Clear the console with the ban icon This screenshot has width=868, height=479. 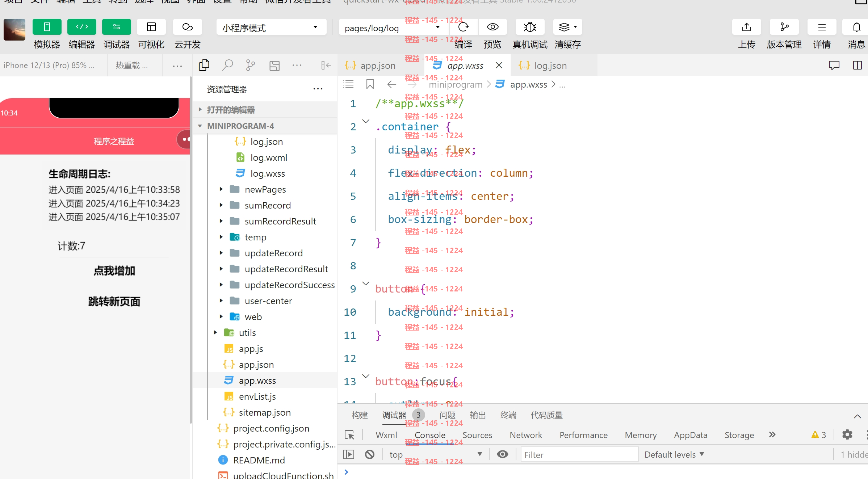369,454
